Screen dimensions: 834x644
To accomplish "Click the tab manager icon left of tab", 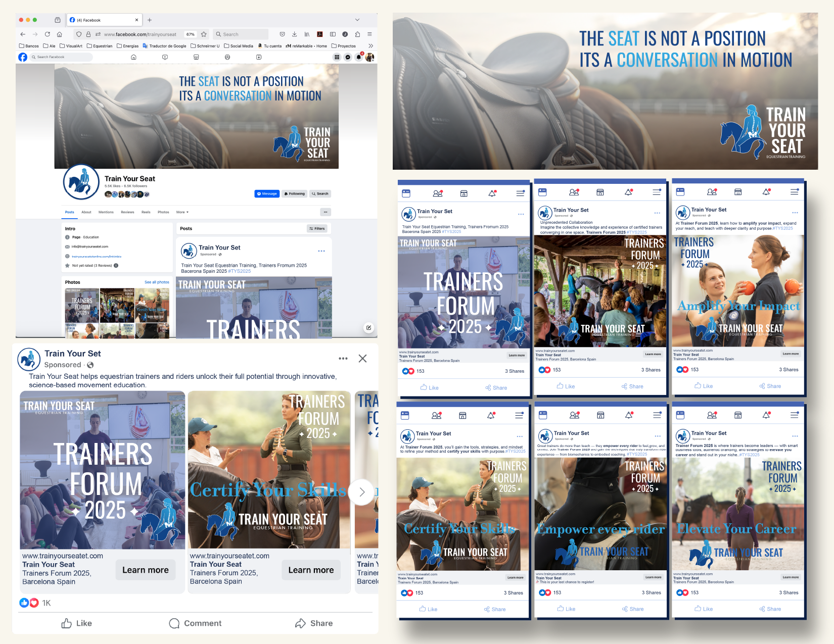I will click(x=58, y=20).
